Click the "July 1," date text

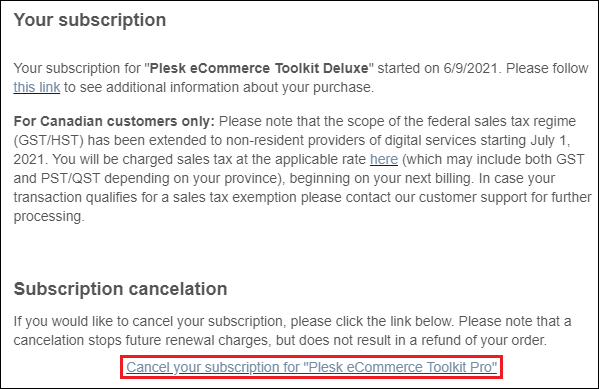[x=550, y=141]
